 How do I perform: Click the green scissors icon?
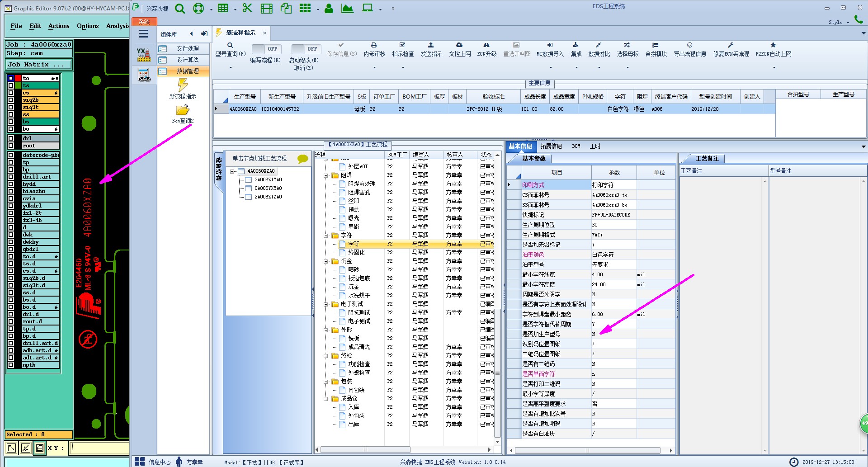coord(247,8)
